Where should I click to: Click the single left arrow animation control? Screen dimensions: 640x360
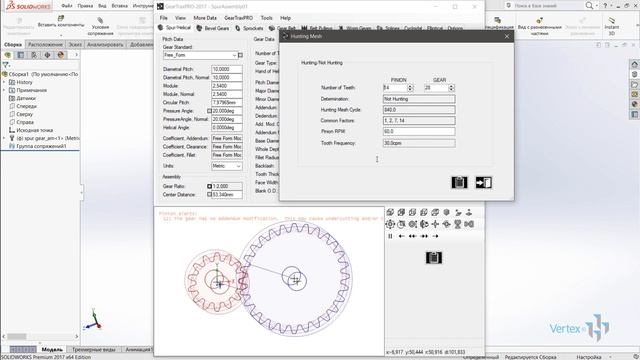pyautogui.click(x=402, y=236)
